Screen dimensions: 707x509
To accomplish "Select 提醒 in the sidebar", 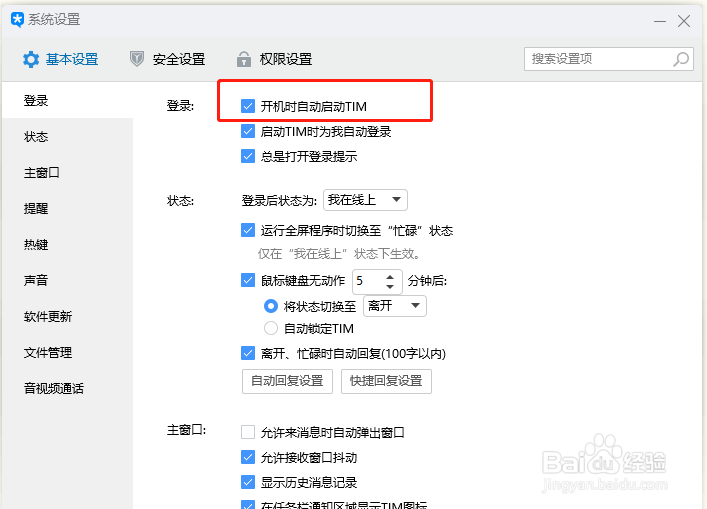I will (x=68, y=209).
